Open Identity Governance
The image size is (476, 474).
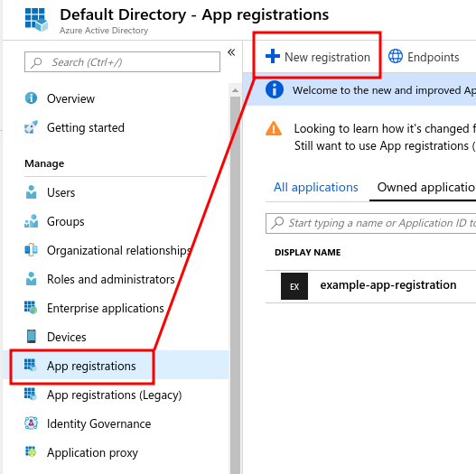99,423
